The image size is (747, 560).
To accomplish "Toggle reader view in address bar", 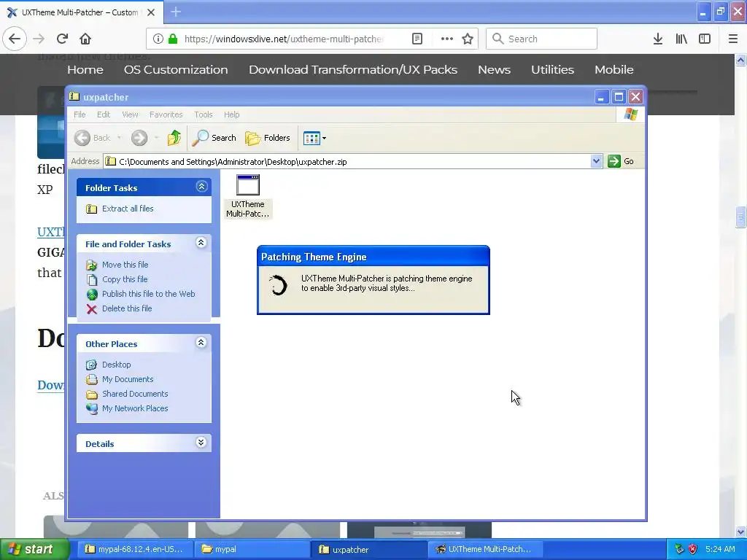I will 417,39.
